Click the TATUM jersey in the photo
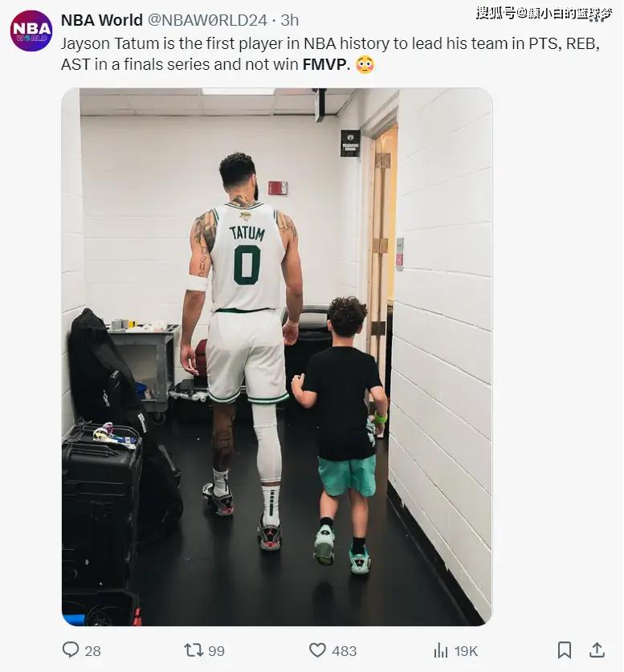 (247, 256)
